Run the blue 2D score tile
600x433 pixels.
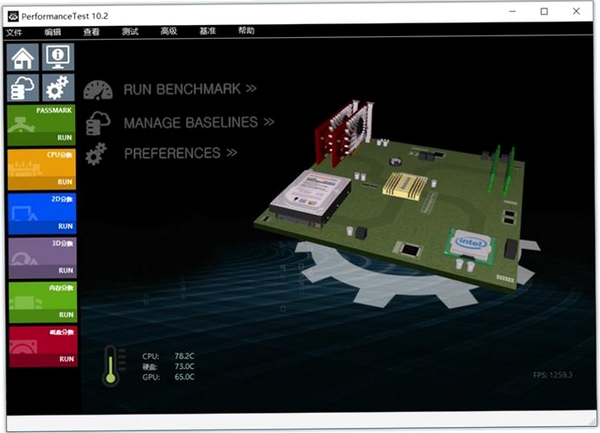click(x=42, y=213)
